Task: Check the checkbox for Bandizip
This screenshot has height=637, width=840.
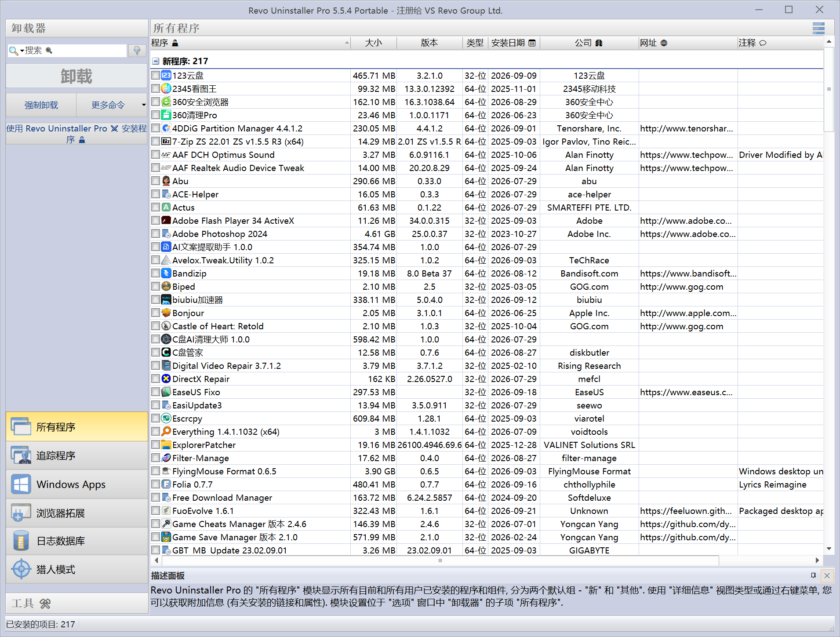Action: 155,273
